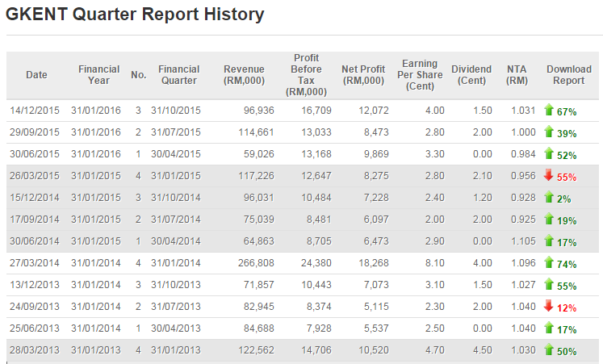Select the date cell 26/03/2015

(x=35, y=176)
